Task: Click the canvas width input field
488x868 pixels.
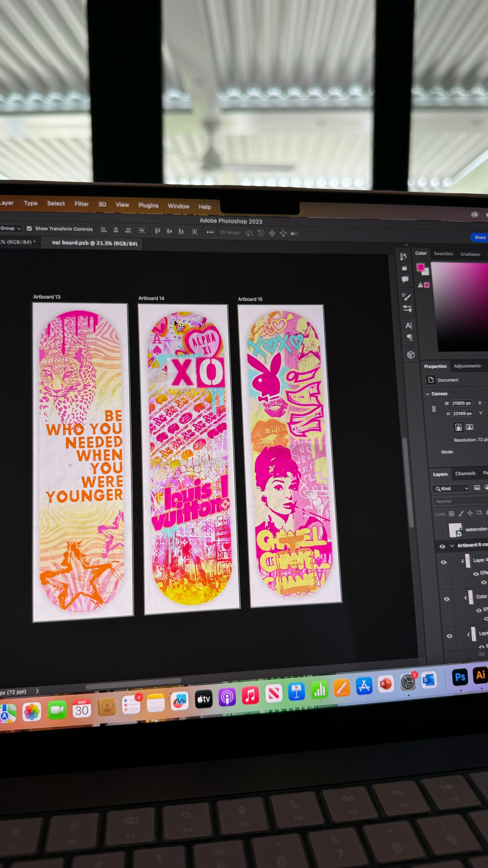Action: click(461, 403)
